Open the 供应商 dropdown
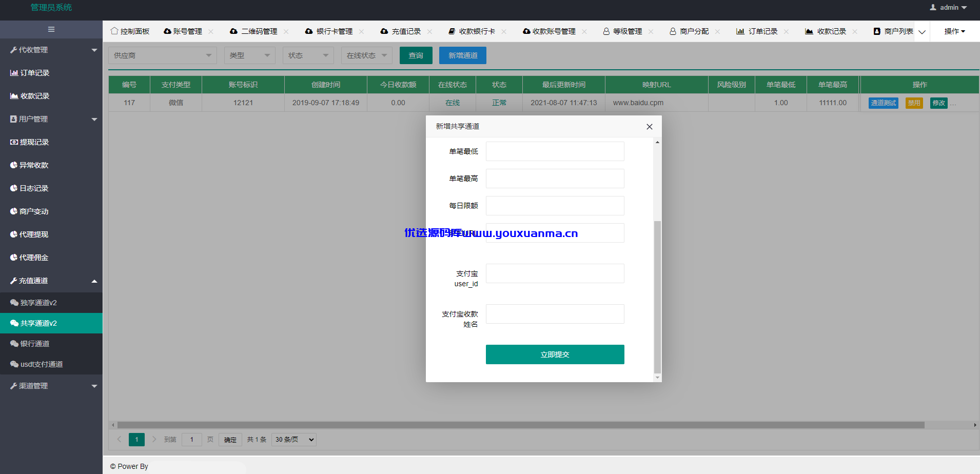The image size is (980, 474). [x=163, y=55]
